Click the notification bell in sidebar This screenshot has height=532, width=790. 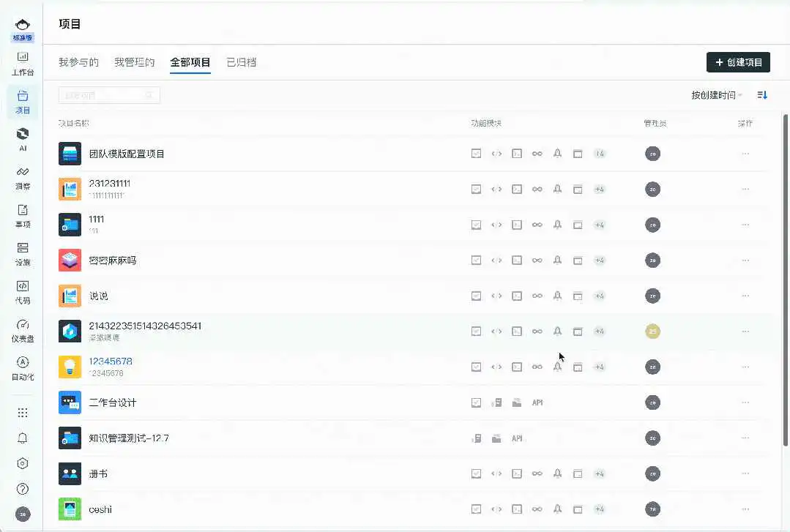23,438
